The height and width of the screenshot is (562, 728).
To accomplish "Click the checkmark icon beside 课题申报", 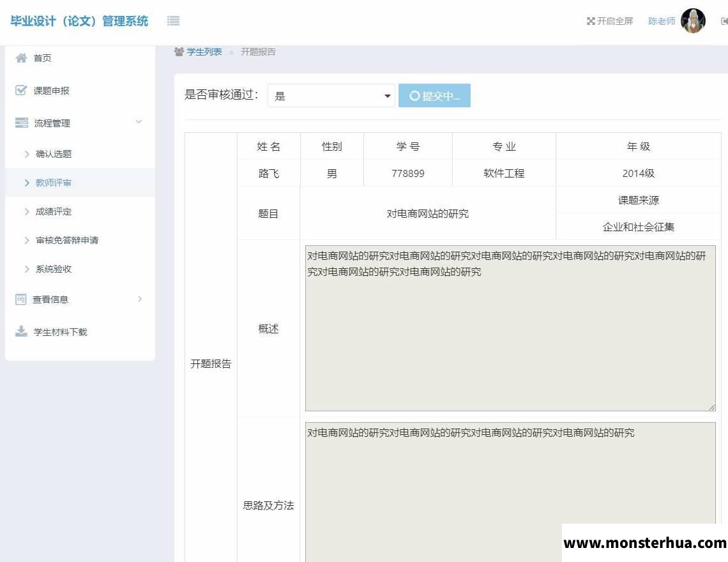I will pos(21,90).
